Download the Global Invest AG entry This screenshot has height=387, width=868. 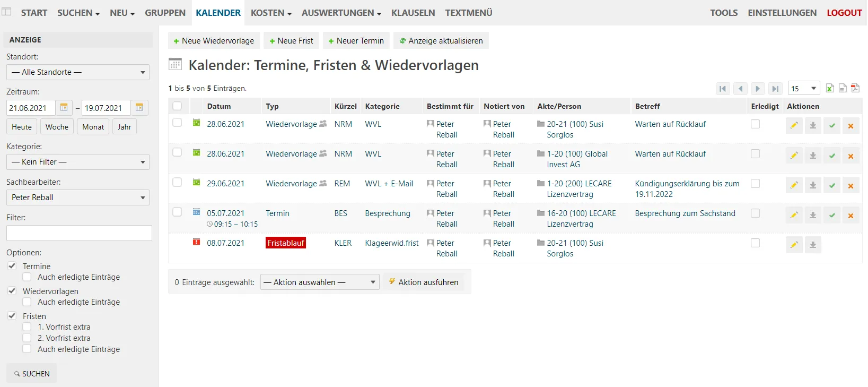click(x=813, y=156)
